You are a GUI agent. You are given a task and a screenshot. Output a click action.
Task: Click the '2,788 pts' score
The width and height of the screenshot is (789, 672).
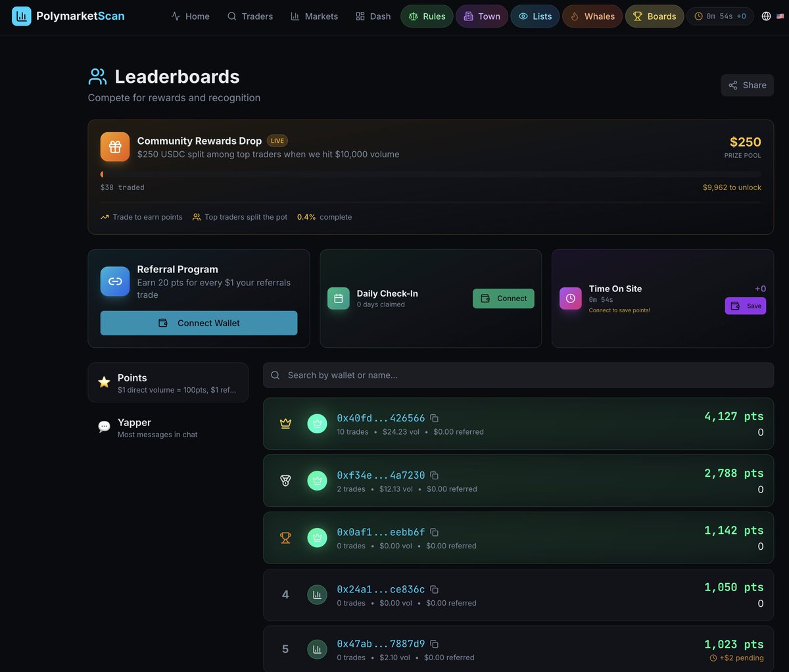coord(734,473)
